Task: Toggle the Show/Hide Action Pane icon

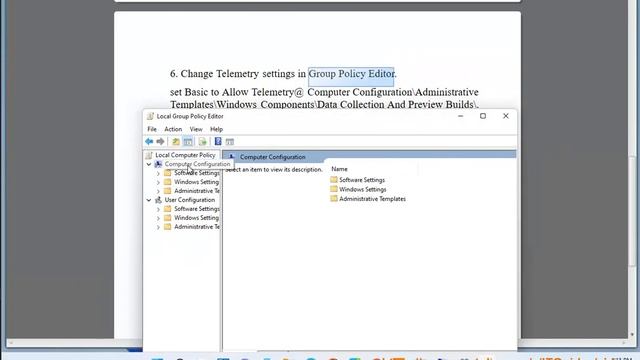Action: [x=230, y=142]
